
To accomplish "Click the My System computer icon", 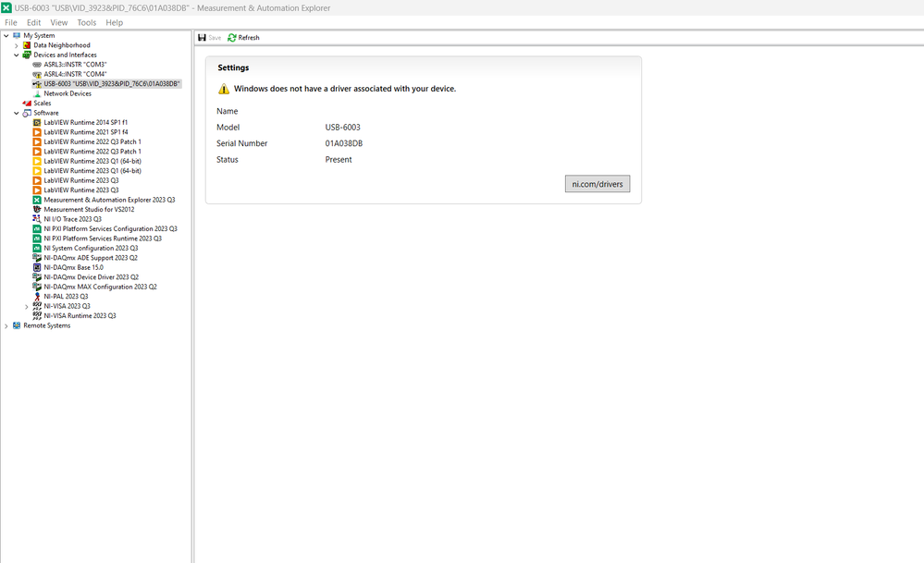I will (x=17, y=35).
